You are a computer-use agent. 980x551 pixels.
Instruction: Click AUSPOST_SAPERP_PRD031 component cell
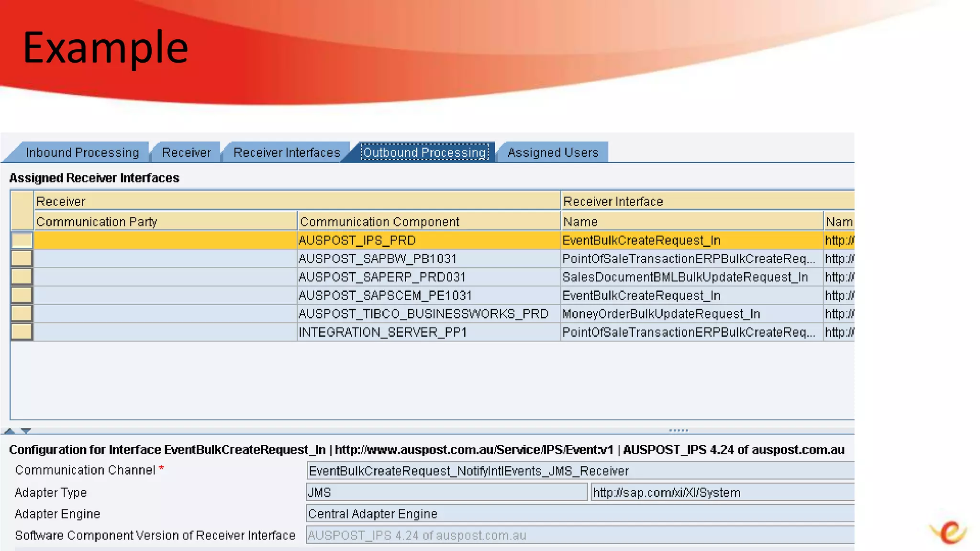(429, 277)
